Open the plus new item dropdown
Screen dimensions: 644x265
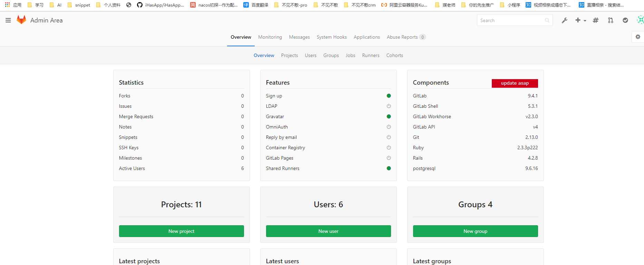click(x=580, y=20)
